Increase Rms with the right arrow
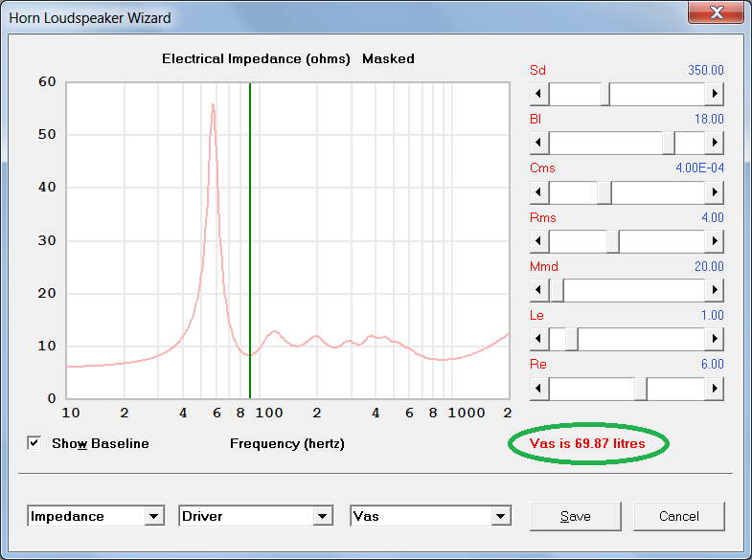 [x=714, y=241]
